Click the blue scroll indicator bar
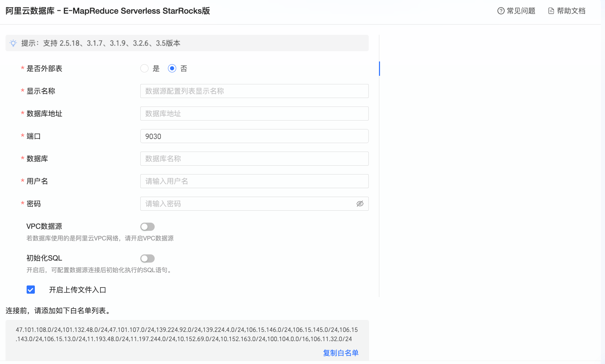Image resolution: width=605 pixels, height=364 pixels. [379, 69]
